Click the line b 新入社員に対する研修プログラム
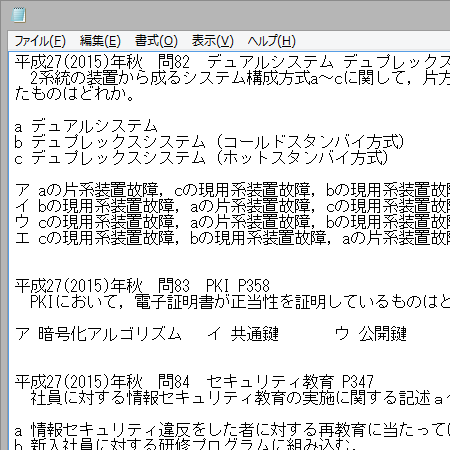 tap(185, 445)
